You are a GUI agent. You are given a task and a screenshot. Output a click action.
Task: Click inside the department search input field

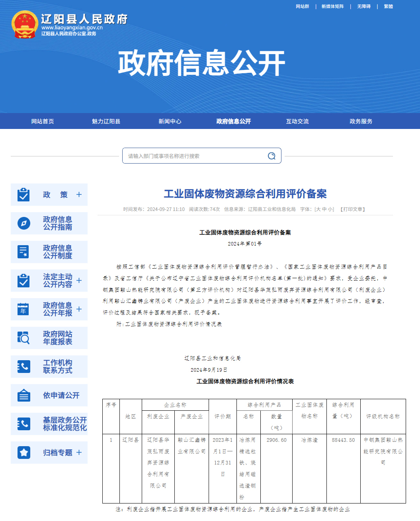coord(191,156)
